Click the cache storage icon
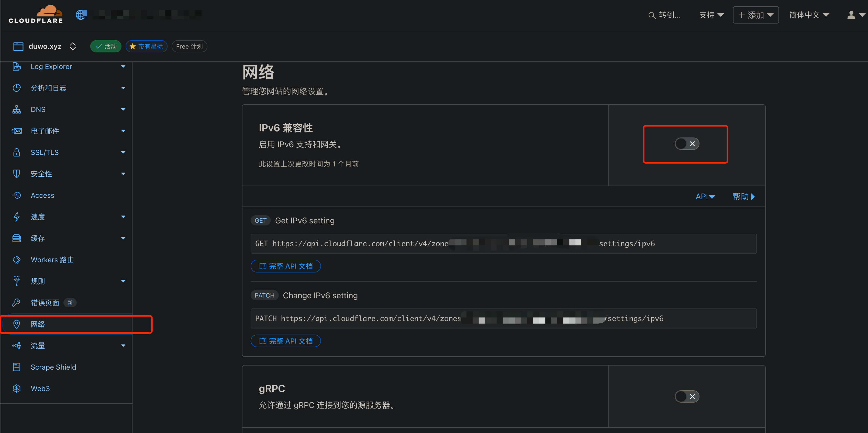Viewport: 868px width, 433px height. pos(17,238)
